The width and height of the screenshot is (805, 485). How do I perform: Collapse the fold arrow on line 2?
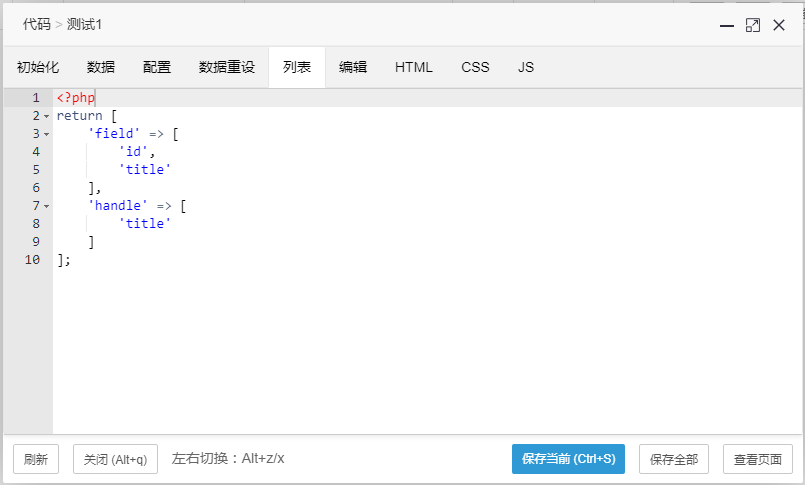click(47, 117)
